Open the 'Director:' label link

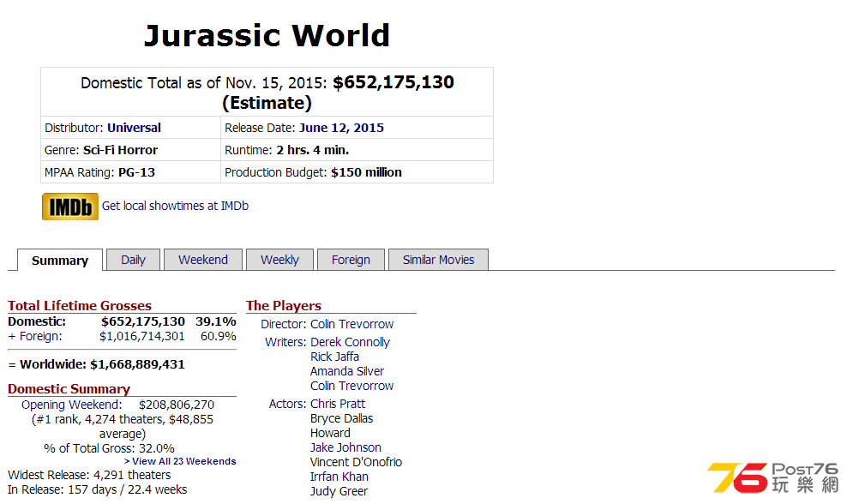tap(284, 325)
